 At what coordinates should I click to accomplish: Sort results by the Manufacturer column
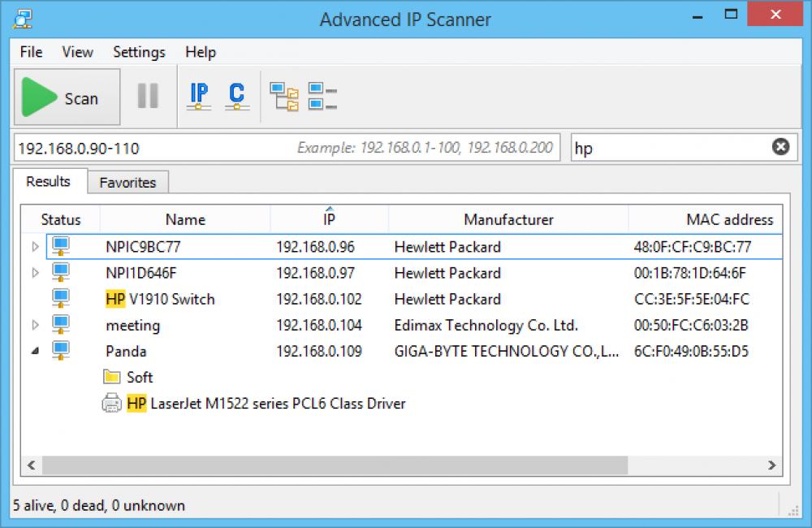tap(508, 219)
